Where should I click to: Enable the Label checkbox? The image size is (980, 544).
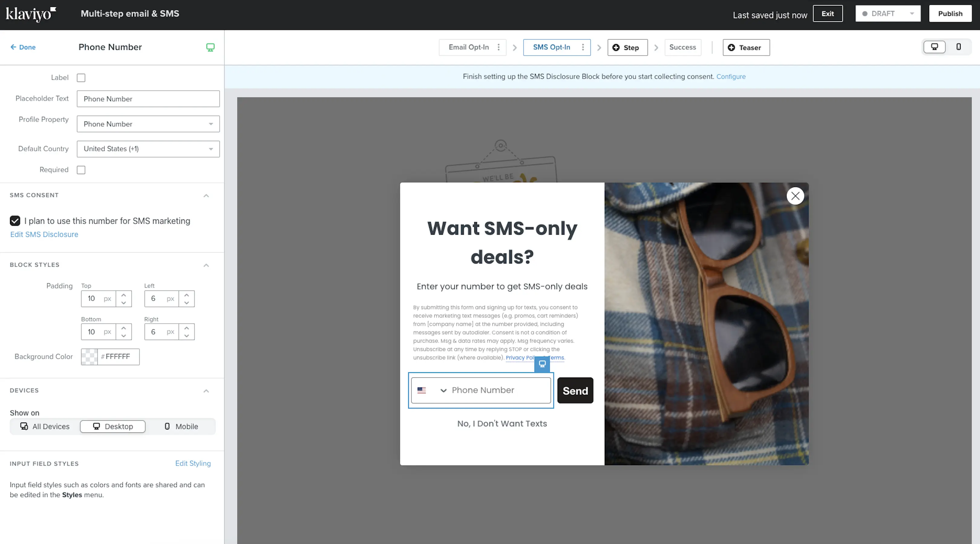(x=81, y=78)
